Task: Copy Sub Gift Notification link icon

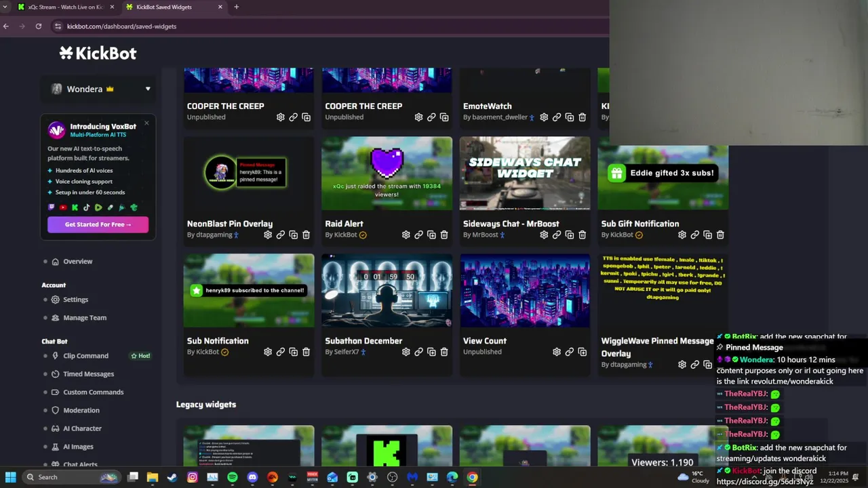Action: pos(694,235)
